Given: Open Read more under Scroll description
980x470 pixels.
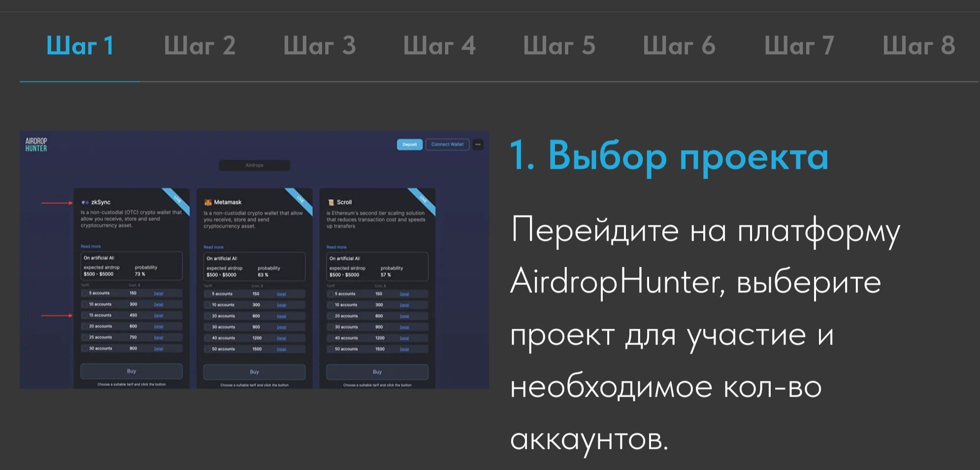Looking at the screenshot, I should [x=336, y=248].
